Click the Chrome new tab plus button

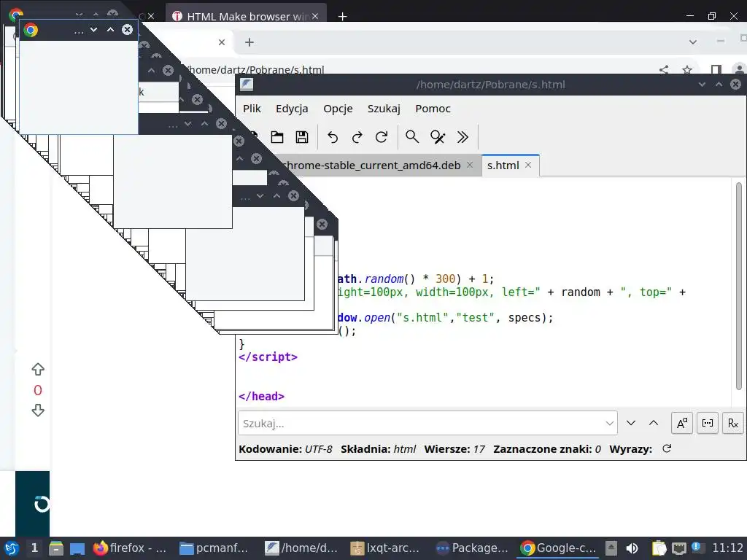(342, 16)
